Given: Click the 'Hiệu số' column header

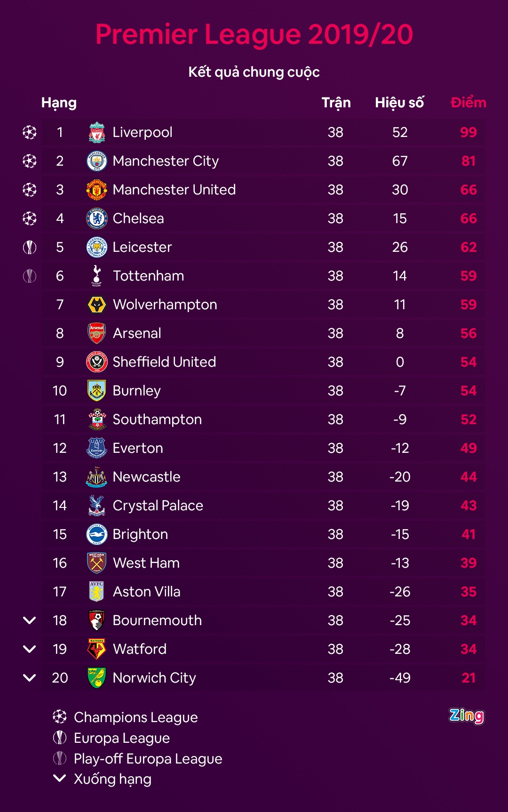Looking at the screenshot, I should point(399,103).
